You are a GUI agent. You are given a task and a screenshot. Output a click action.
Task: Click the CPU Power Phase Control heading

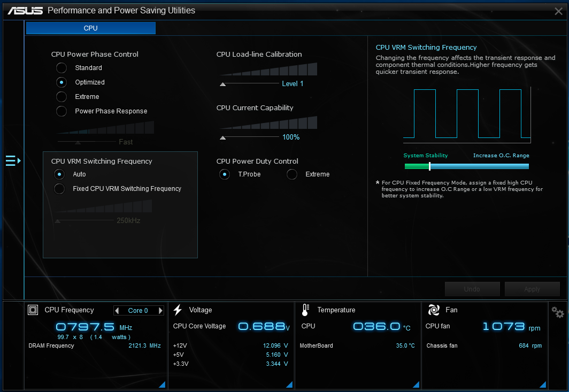click(95, 55)
